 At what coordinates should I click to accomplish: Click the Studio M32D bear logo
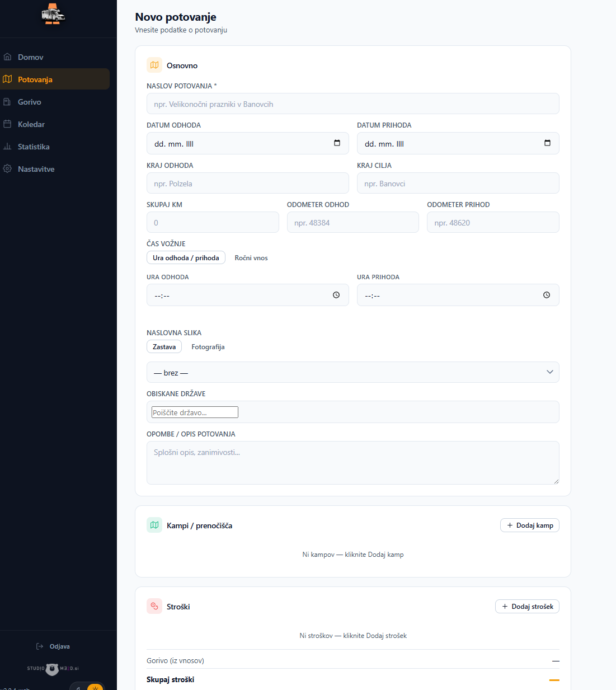tap(53, 669)
